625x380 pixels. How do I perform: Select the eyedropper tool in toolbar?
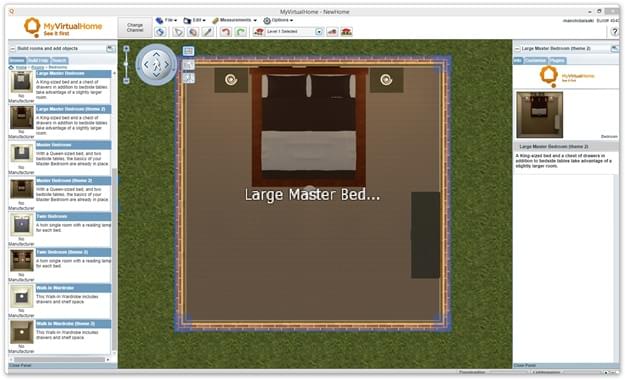208,32
